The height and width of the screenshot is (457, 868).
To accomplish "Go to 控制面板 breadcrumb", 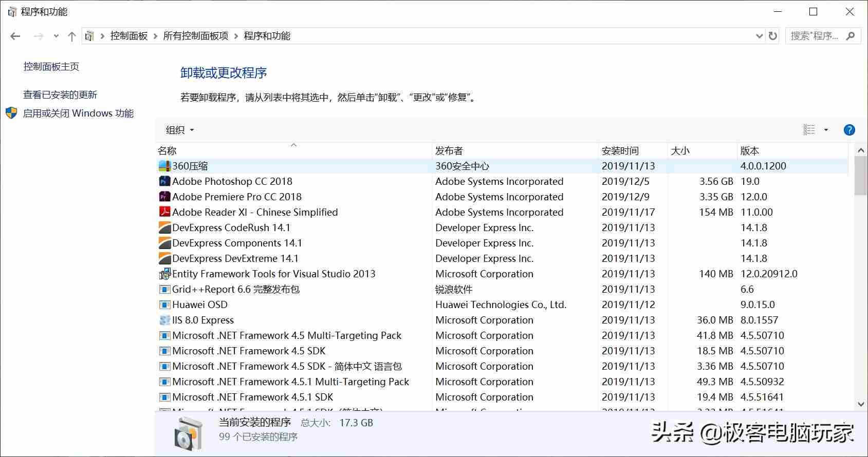I will [129, 36].
